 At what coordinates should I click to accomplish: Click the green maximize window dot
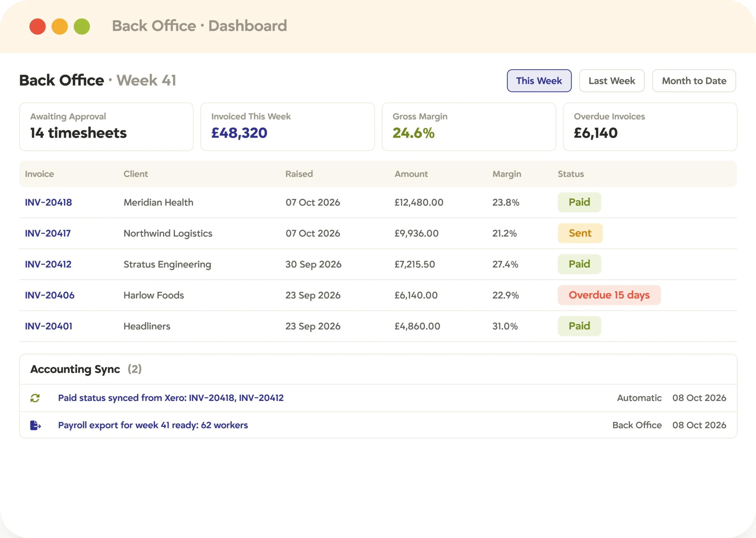coord(82,27)
